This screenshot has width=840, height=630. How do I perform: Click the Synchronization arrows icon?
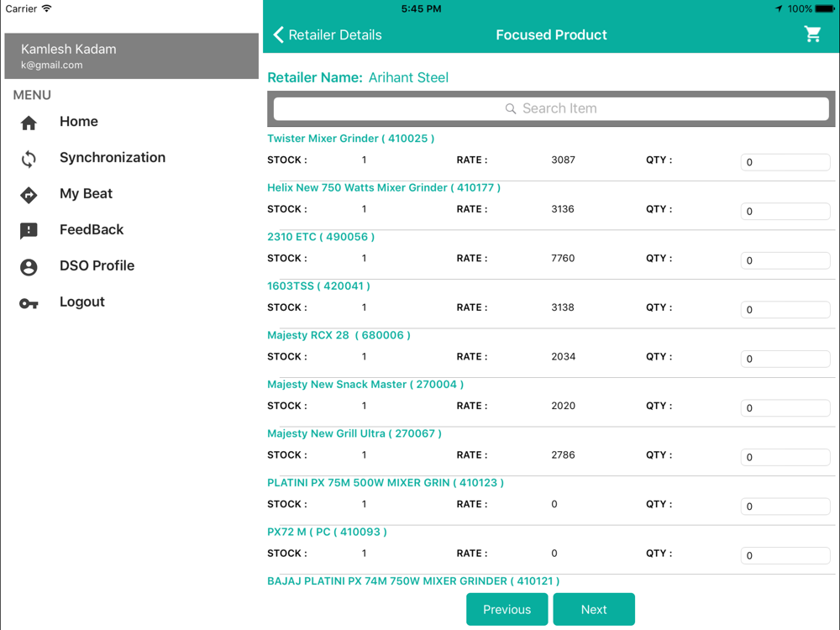[x=29, y=159]
